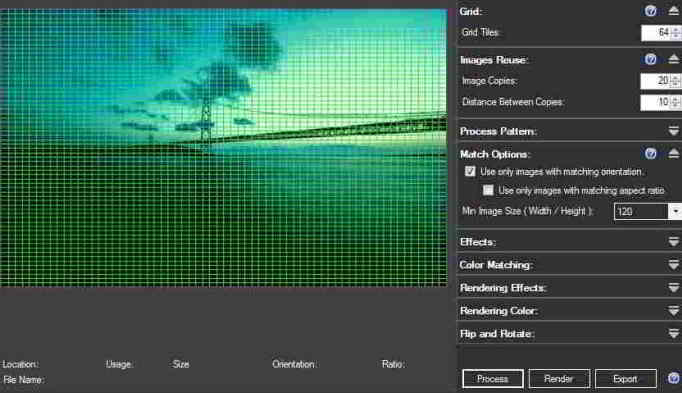Click the Grid Tiles value field
The width and height of the screenshot is (682, 393).
click(x=656, y=33)
